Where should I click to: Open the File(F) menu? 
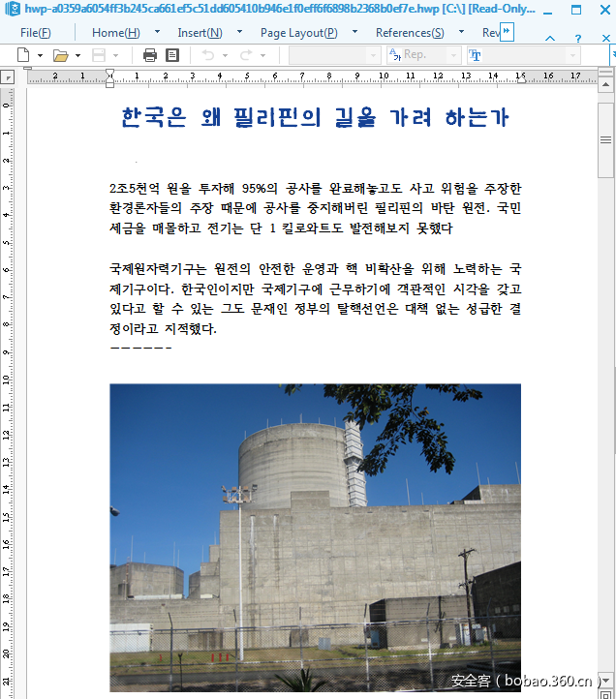[x=36, y=33]
